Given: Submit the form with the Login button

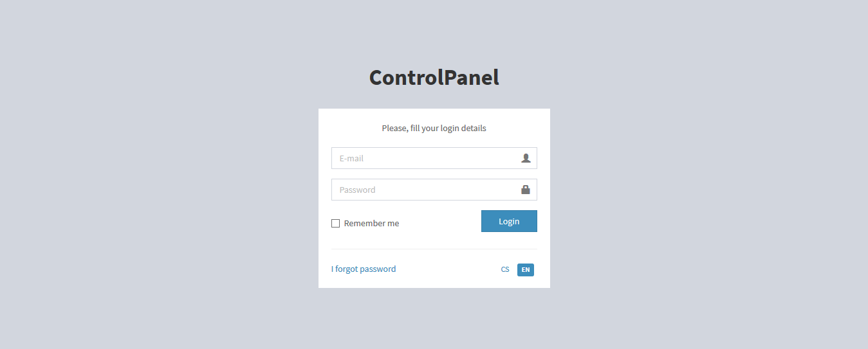Looking at the screenshot, I should pos(509,221).
